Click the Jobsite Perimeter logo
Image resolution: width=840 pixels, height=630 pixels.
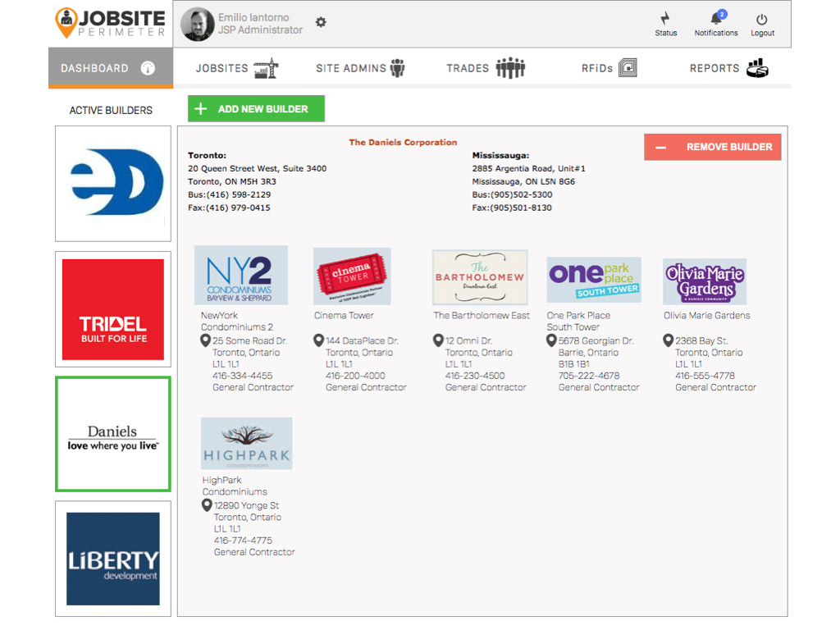[x=111, y=23]
